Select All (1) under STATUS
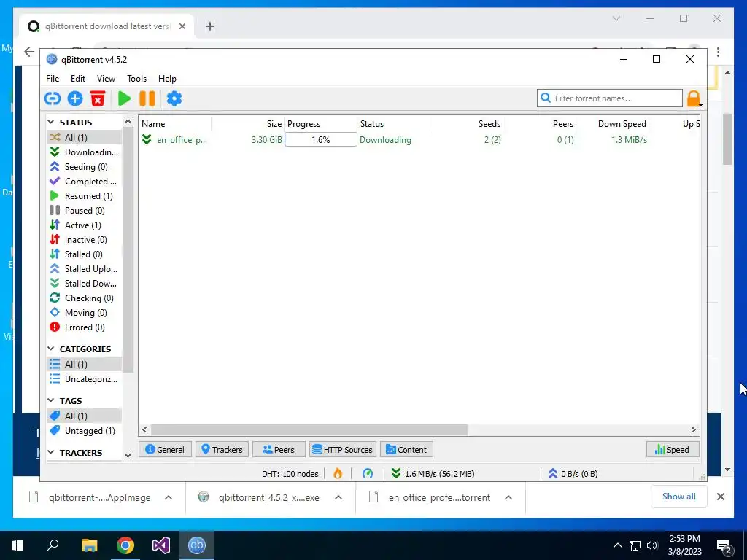747x560 pixels. pos(85,137)
